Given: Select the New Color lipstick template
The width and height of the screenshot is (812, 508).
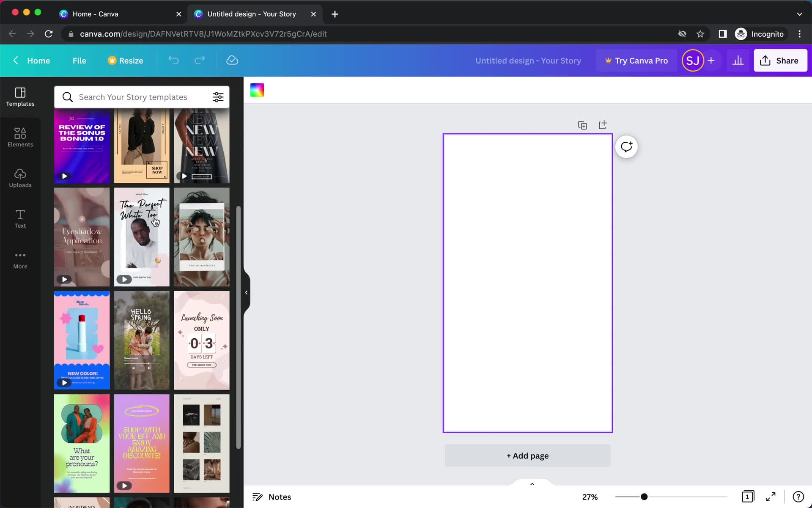Looking at the screenshot, I should (x=82, y=340).
